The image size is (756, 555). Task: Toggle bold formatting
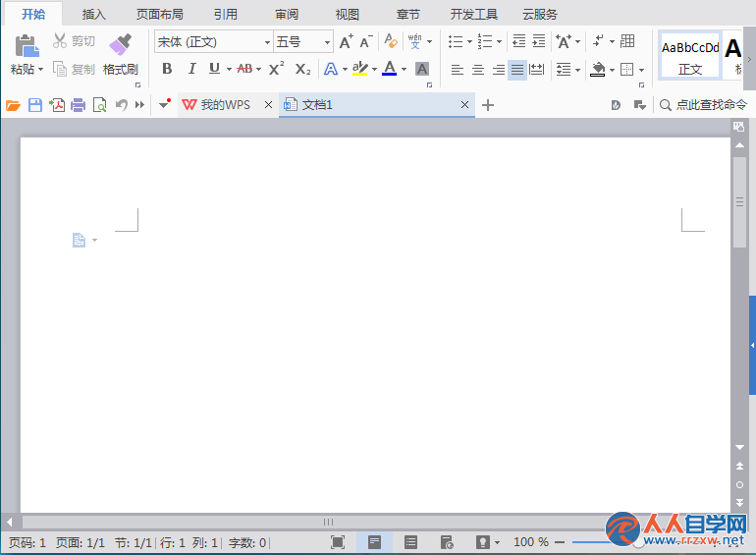tap(167, 69)
